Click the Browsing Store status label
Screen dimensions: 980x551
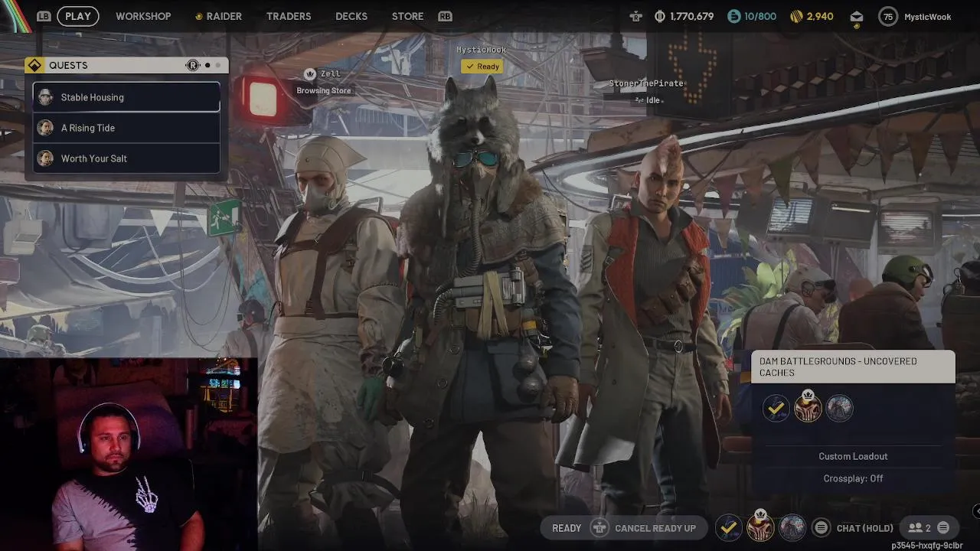tap(324, 90)
